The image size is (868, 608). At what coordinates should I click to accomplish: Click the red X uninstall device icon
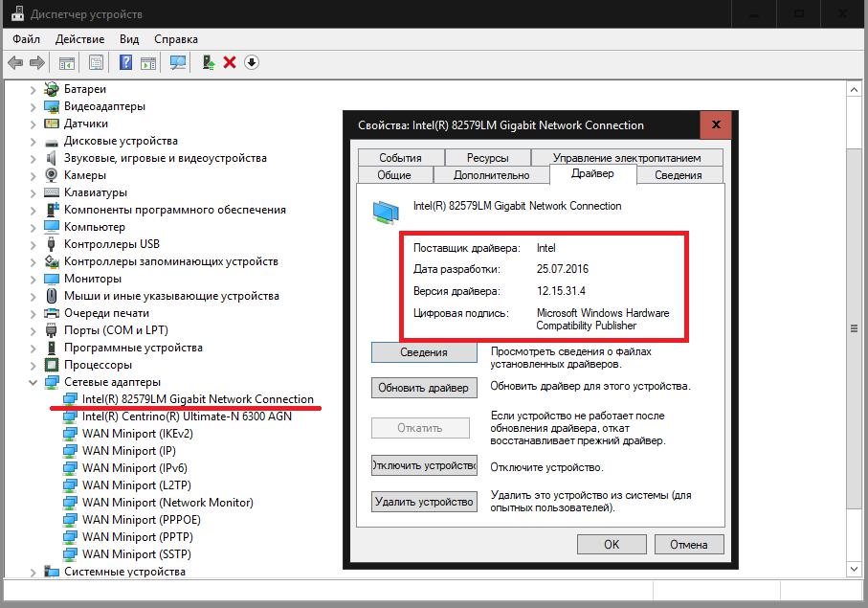tap(230, 62)
